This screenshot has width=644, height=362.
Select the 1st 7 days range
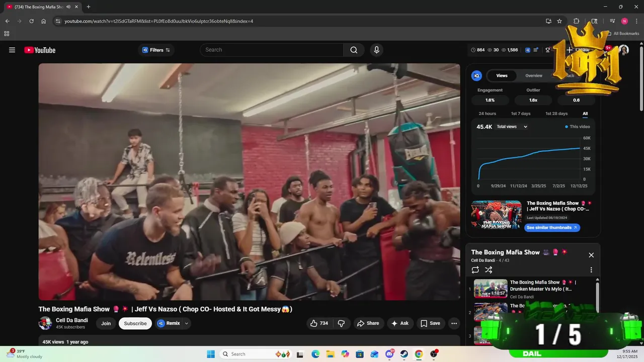pyautogui.click(x=521, y=114)
